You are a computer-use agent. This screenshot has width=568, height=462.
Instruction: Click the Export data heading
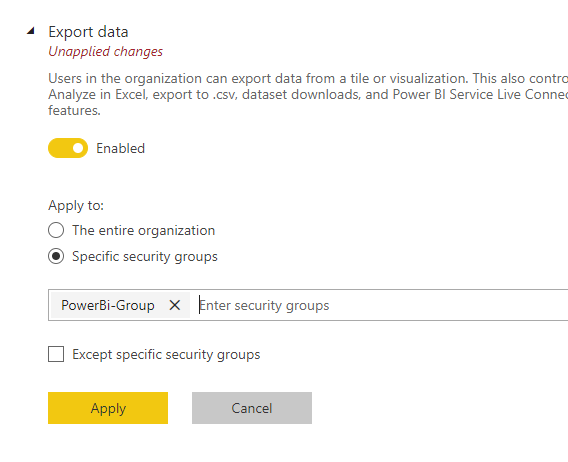tap(88, 32)
